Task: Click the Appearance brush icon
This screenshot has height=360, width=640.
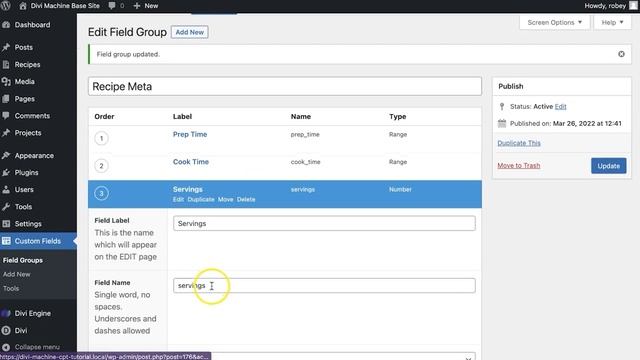Action: (6, 156)
